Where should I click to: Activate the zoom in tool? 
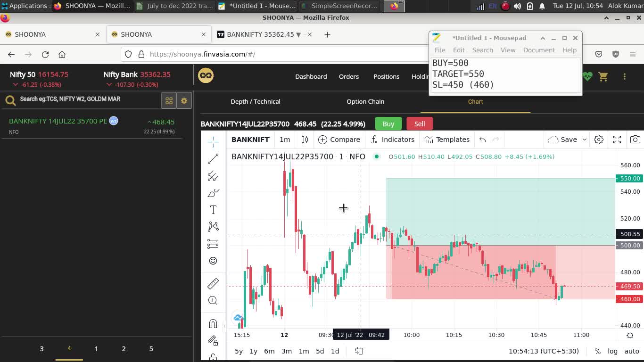[213, 300]
